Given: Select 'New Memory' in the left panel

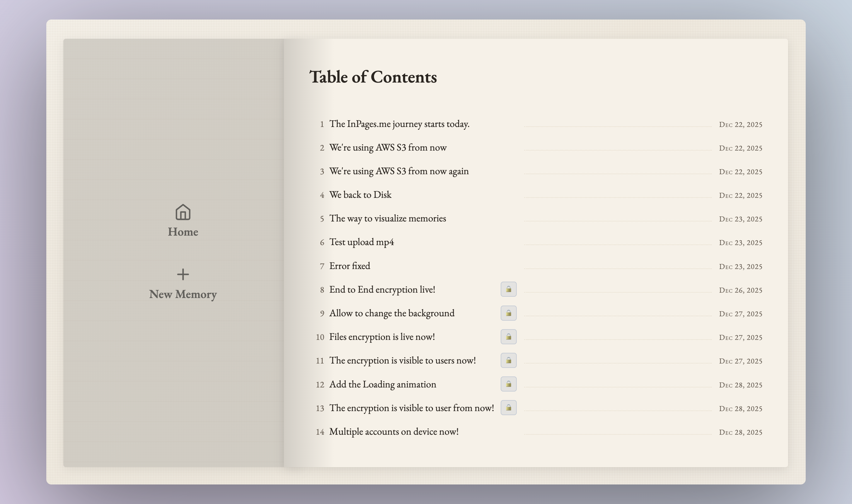Looking at the screenshot, I should click(x=182, y=294).
